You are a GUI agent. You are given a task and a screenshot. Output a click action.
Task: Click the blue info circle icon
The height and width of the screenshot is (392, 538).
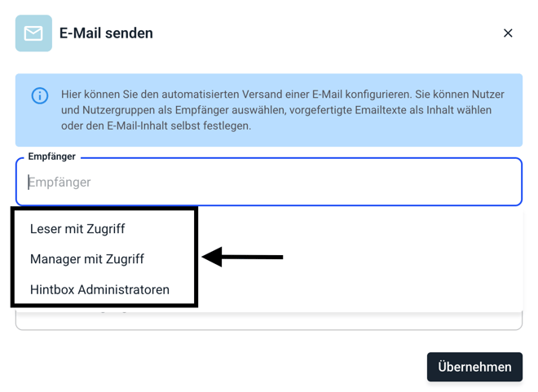(x=40, y=95)
